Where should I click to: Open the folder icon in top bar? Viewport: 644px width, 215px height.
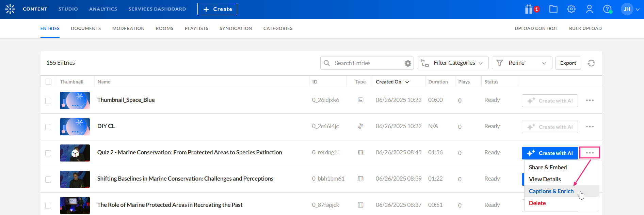553,9
